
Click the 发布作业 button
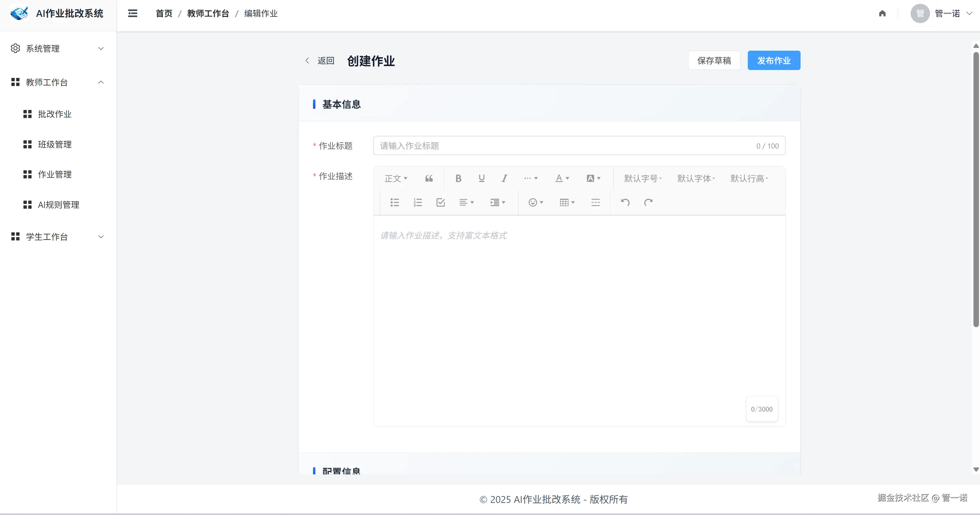(773, 60)
